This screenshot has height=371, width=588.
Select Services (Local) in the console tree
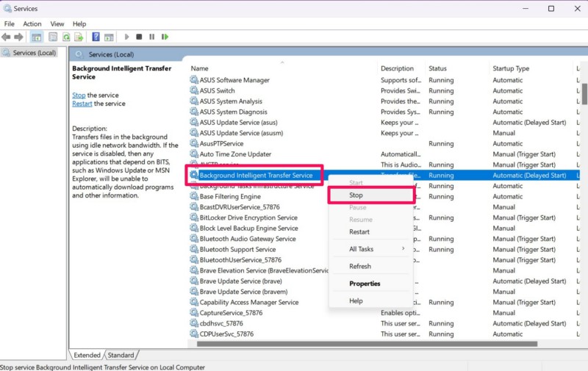click(34, 53)
